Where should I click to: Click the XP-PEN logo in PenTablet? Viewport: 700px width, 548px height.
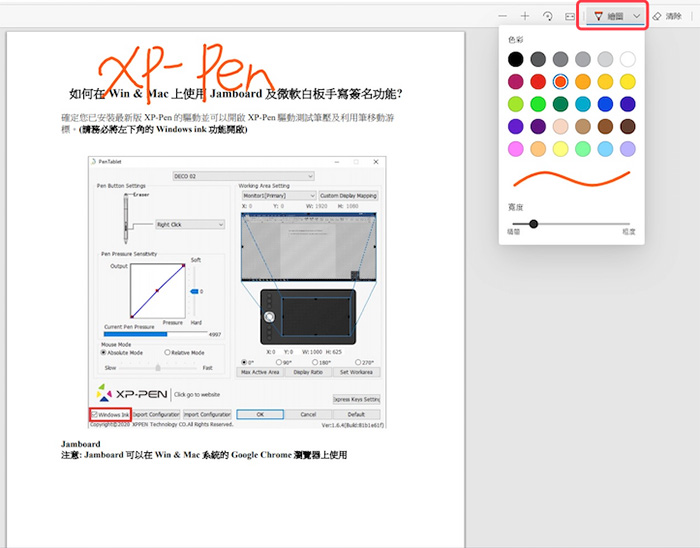pyautogui.click(x=132, y=393)
